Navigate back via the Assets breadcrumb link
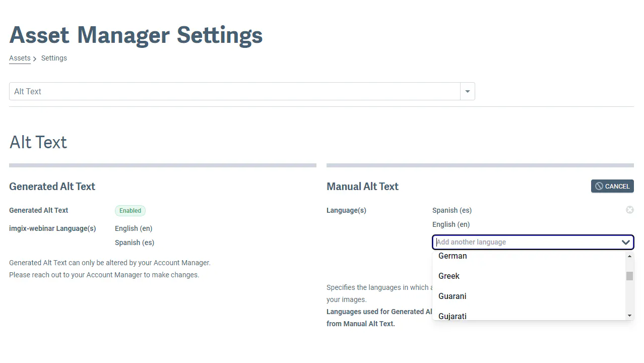Image resolution: width=644 pixels, height=363 pixels. pyautogui.click(x=20, y=58)
